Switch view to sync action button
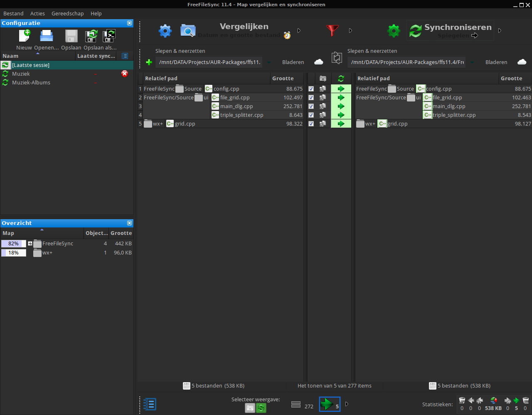This screenshot has width=532, height=415. point(261,408)
